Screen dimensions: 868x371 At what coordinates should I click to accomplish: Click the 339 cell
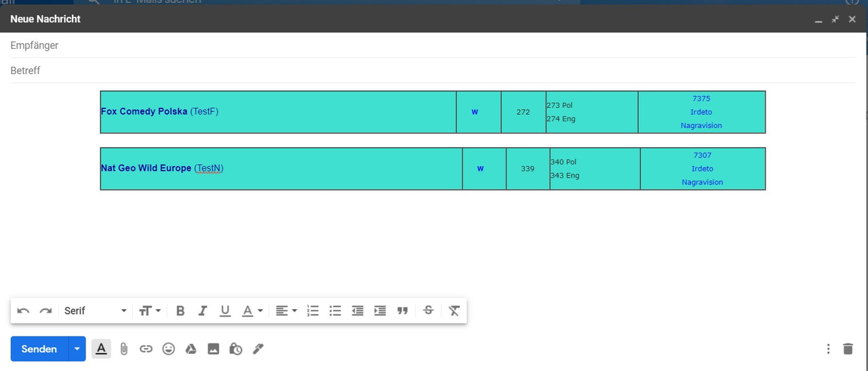tap(528, 169)
